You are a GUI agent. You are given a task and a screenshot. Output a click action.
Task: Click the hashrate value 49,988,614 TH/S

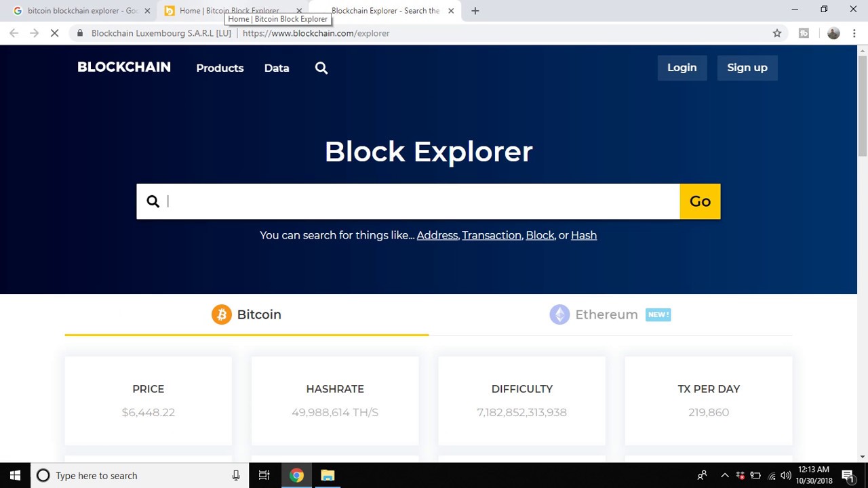click(335, 412)
